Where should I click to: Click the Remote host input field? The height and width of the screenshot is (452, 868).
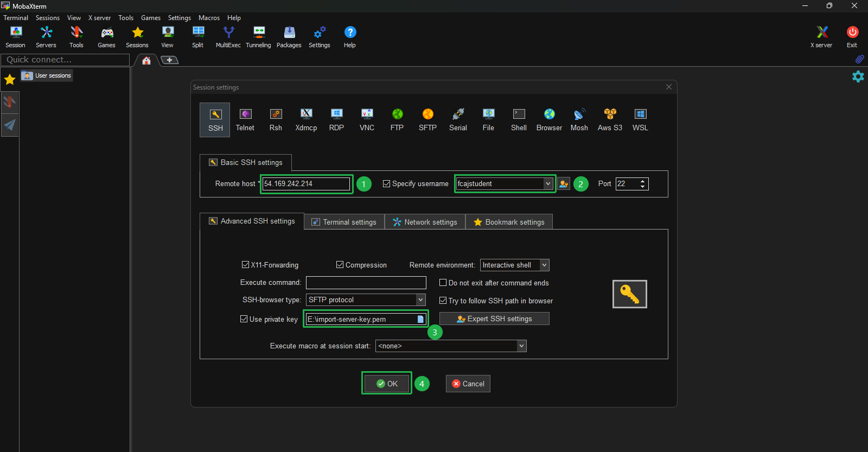307,184
